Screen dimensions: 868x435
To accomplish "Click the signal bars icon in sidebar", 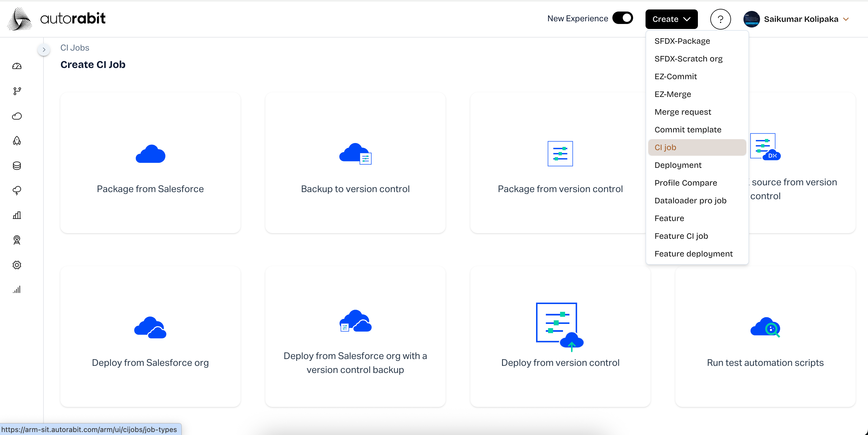I will pyautogui.click(x=17, y=290).
